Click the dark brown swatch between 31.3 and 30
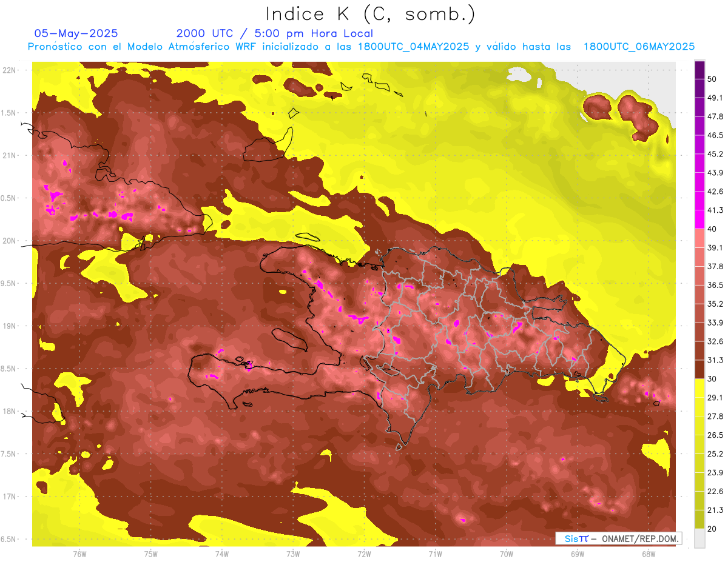 click(x=699, y=369)
